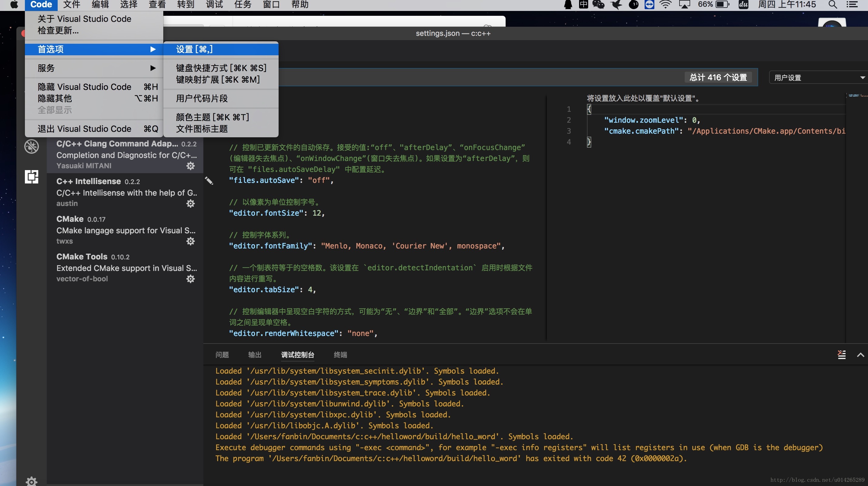Click the "editor.tabSize": 4 default setting
The height and width of the screenshot is (486, 868).
[x=272, y=290]
